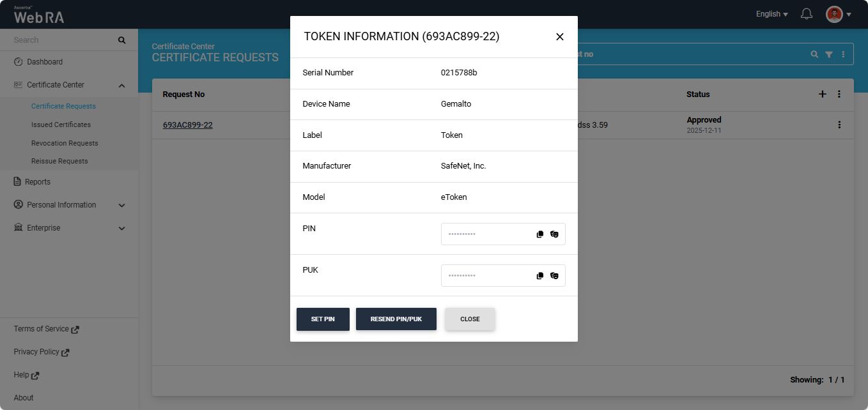This screenshot has height=410, width=868.
Task: Click the RESEND PIN/PUK button
Action: point(396,319)
